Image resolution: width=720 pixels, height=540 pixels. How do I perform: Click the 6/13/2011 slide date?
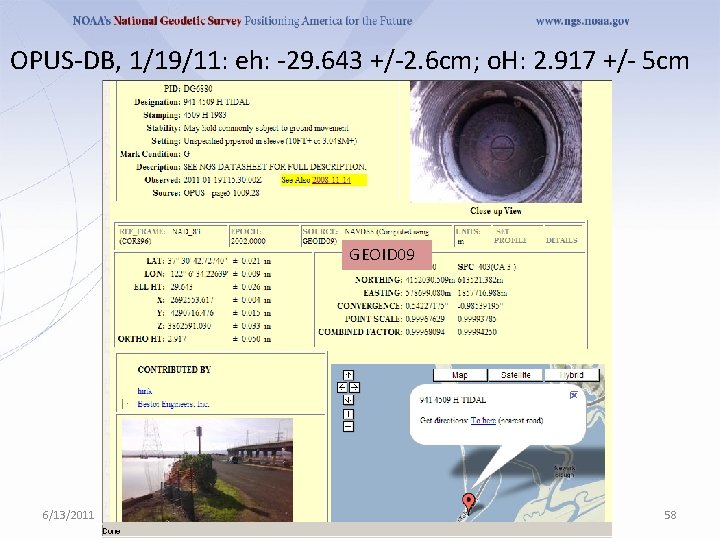click(x=68, y=515)
